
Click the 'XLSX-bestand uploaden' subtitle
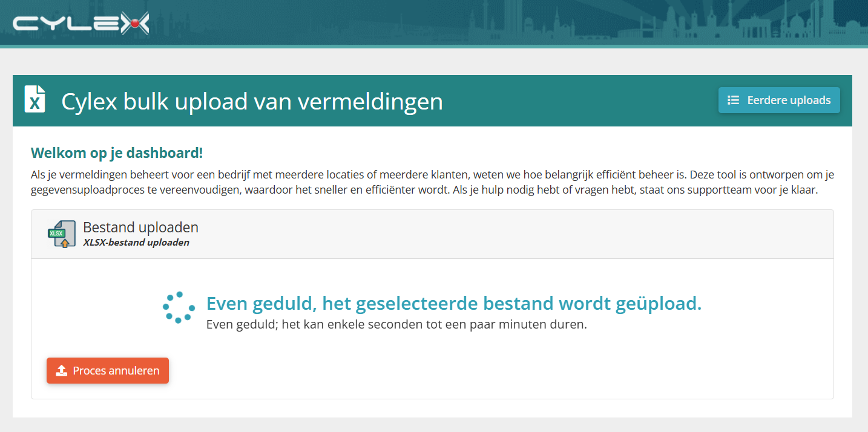[136, 243]
